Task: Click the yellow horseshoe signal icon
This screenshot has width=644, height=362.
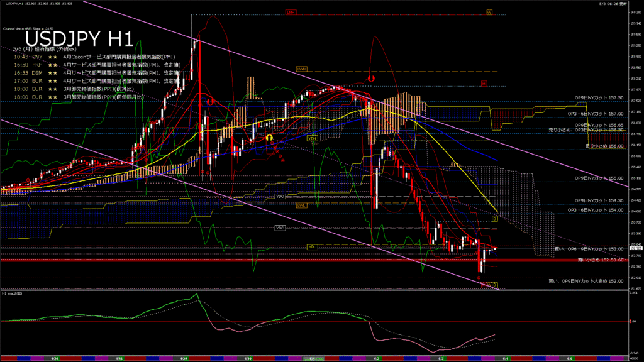Action: (269, 137)
